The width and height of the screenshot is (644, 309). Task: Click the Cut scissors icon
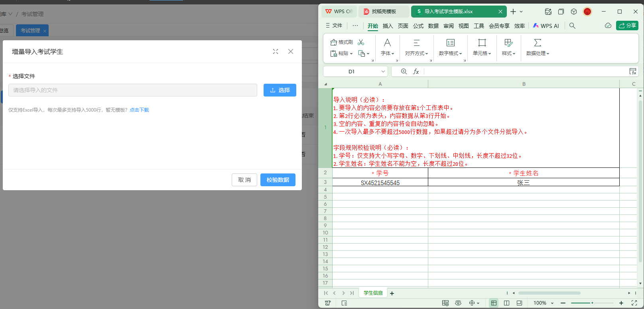pyautogui.click(x=361, y=42)
